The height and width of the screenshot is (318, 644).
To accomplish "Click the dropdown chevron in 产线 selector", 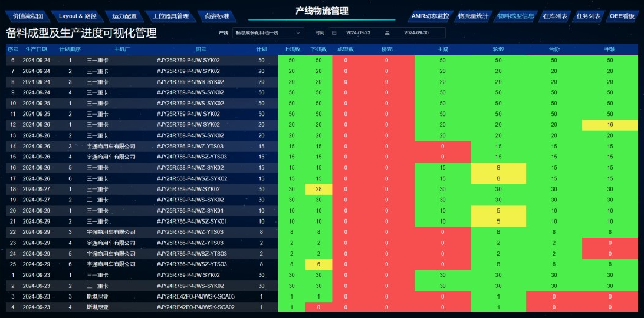I will [298, 33].
